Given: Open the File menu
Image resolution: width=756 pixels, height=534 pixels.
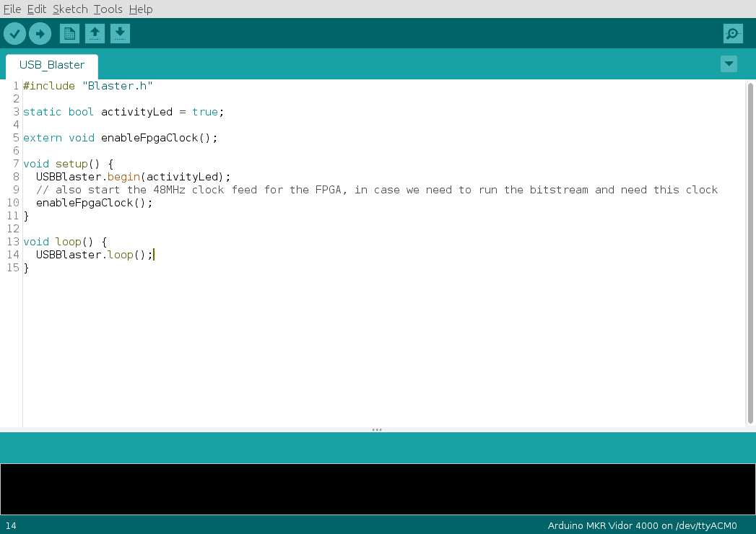Looking at the screenshot, I should coord(12,9).
